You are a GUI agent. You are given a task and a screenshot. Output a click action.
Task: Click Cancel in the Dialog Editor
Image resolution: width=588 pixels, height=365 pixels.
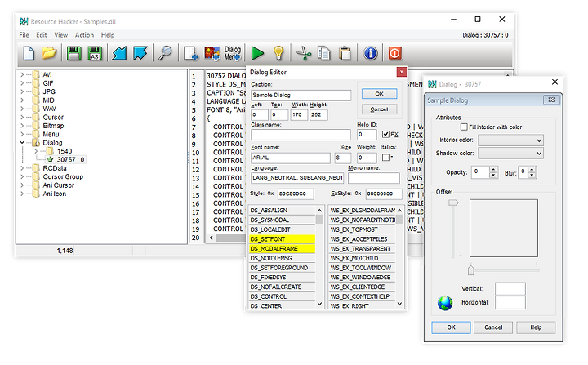tap(379, 109)
